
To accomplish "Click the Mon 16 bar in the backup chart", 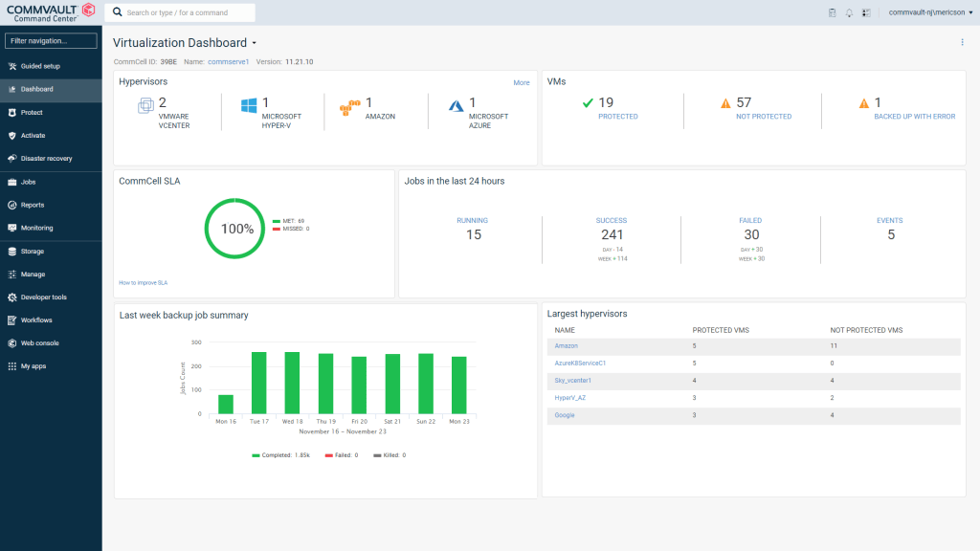I will [226, 405].
